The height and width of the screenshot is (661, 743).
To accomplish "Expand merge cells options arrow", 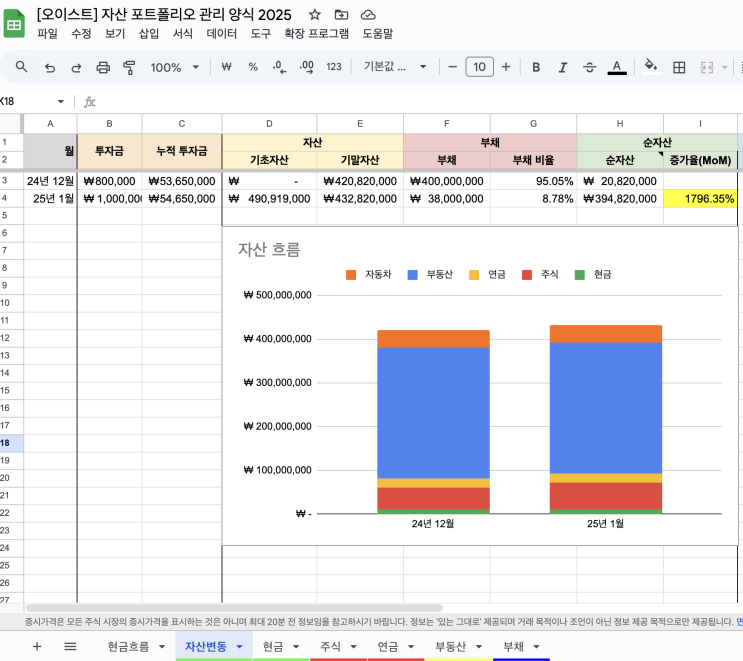I will (724, 67).
